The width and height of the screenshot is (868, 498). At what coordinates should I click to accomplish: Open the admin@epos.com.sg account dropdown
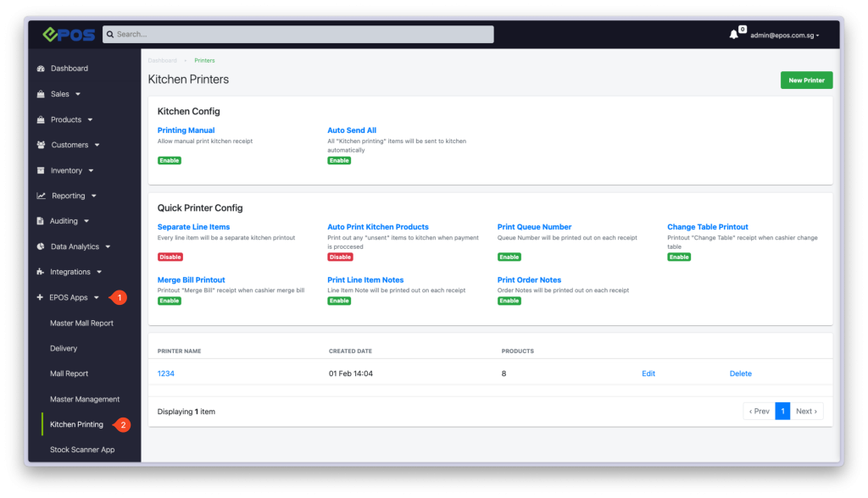(784, 36)
